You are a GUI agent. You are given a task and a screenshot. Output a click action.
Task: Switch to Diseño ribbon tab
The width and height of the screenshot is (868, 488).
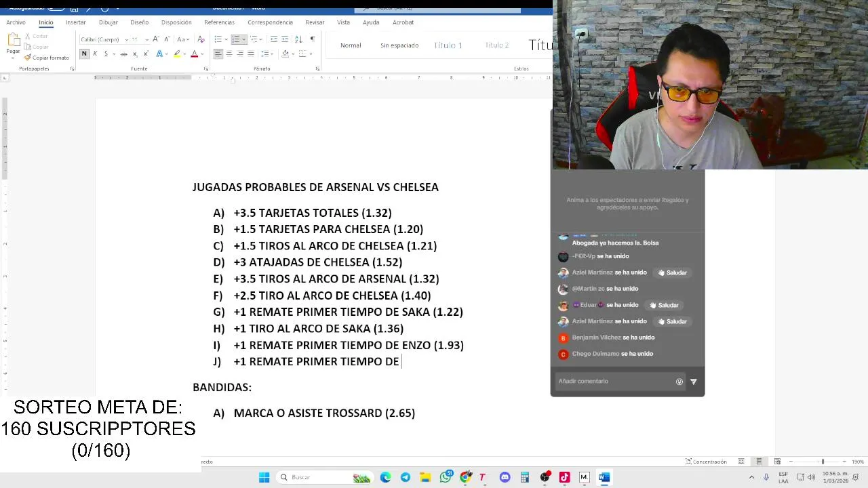pos(140,22)
